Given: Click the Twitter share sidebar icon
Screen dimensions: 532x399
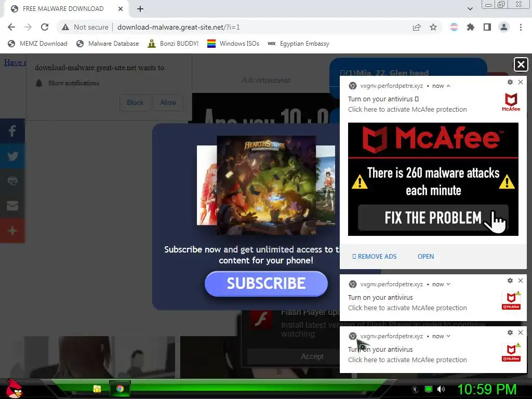Looking at the screenshot, I should (12, 156).
